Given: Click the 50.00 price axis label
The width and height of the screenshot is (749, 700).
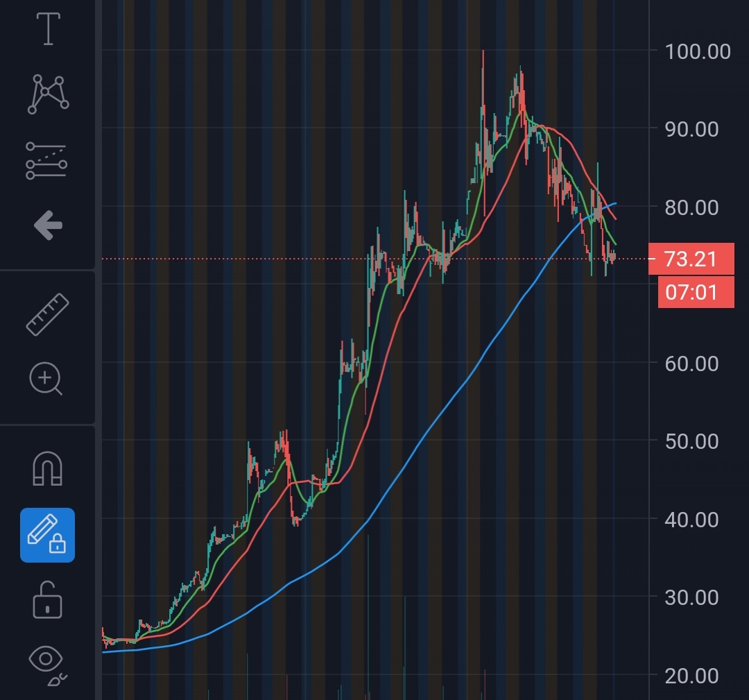Looking at the screenshot, I should coord(697,441).
